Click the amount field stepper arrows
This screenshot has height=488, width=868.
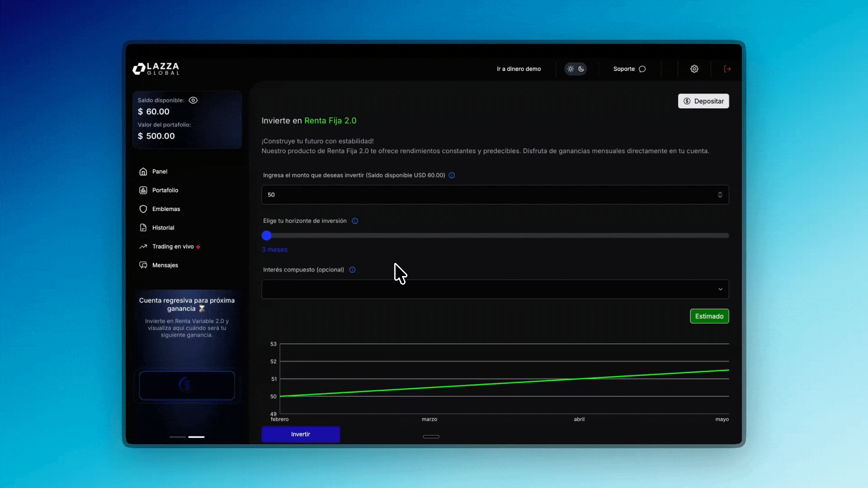(720, 195)
